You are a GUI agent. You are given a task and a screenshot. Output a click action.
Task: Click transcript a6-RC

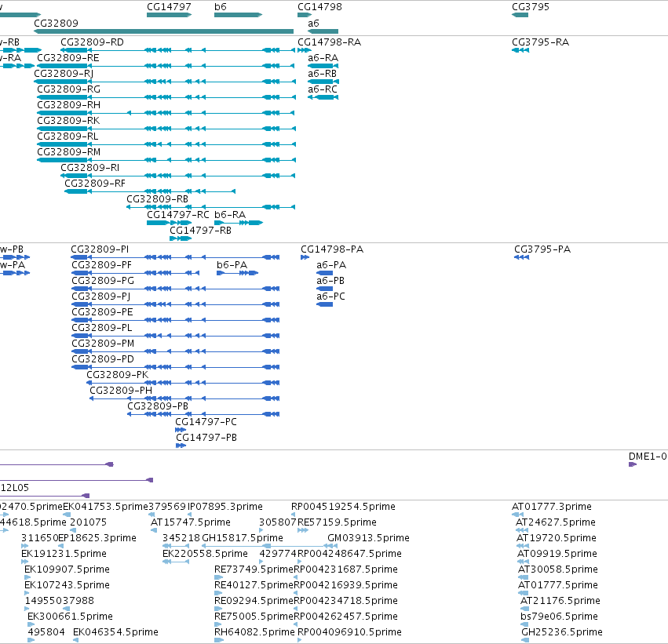pyautogui.click(x=323, y=97)
